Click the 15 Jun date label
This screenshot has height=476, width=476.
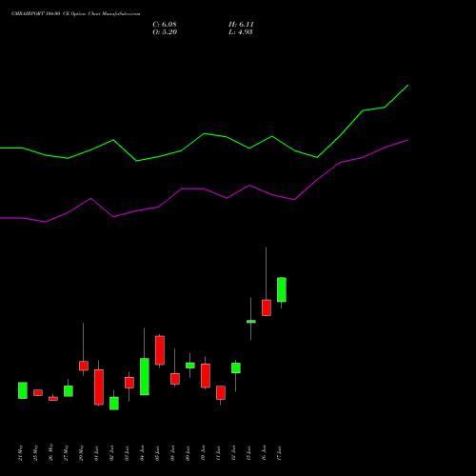(249, 453)
